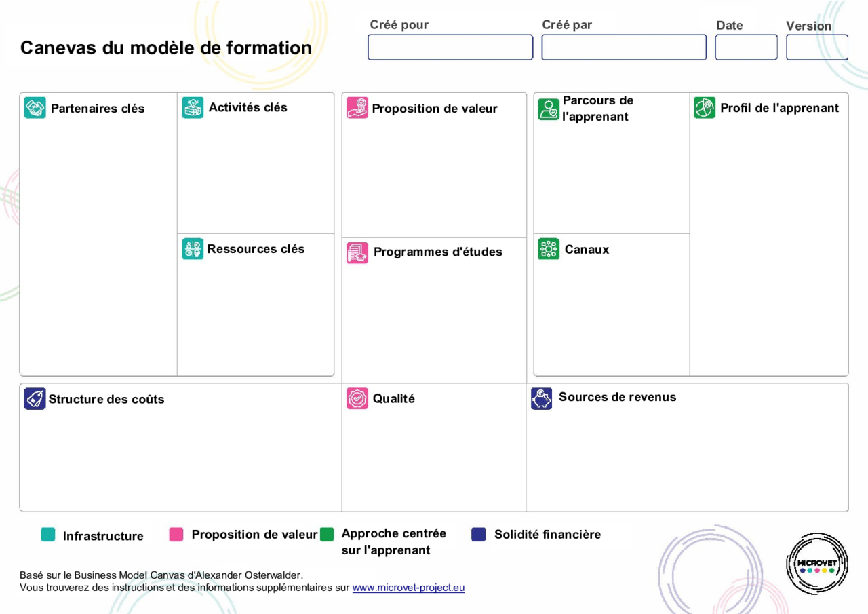Click the Créé pour input field
The image size is (868, 614).
click(x=450, y=47)
